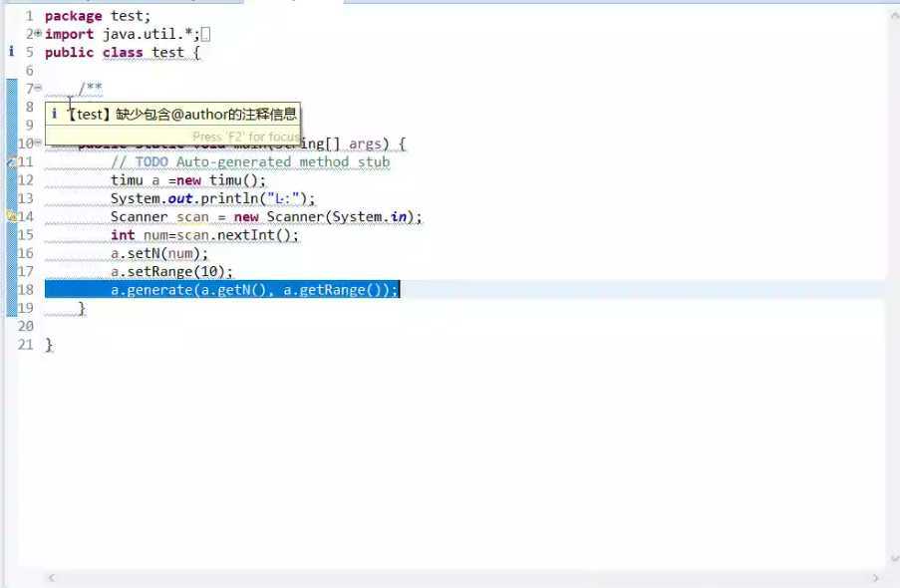Expand the folded import block at line 2
This screenshot has width=900, height=588.
pyautogui.click(x=38, y=34)
